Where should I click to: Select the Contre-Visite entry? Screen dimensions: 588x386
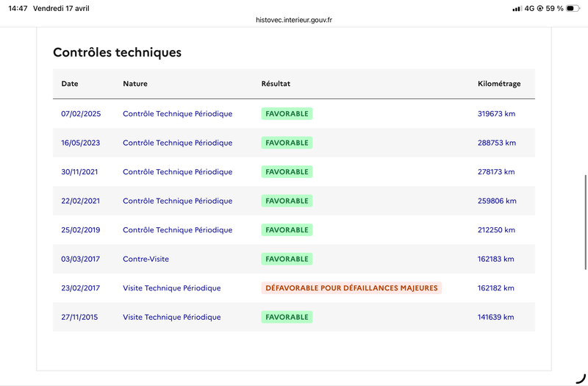pyautogui.click(x=146, y=259)
